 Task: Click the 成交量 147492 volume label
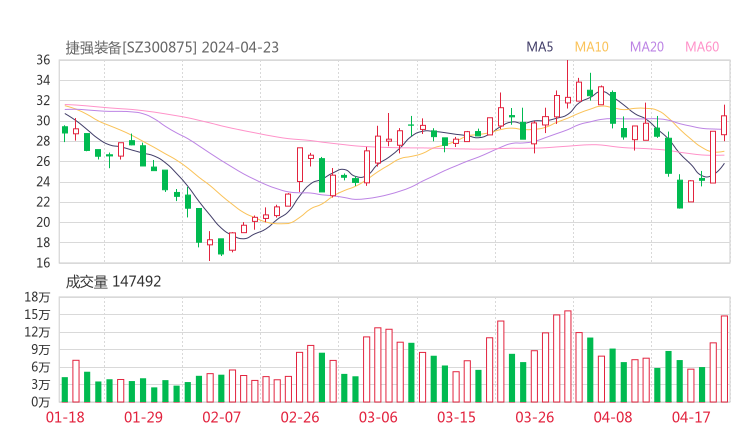113,282
